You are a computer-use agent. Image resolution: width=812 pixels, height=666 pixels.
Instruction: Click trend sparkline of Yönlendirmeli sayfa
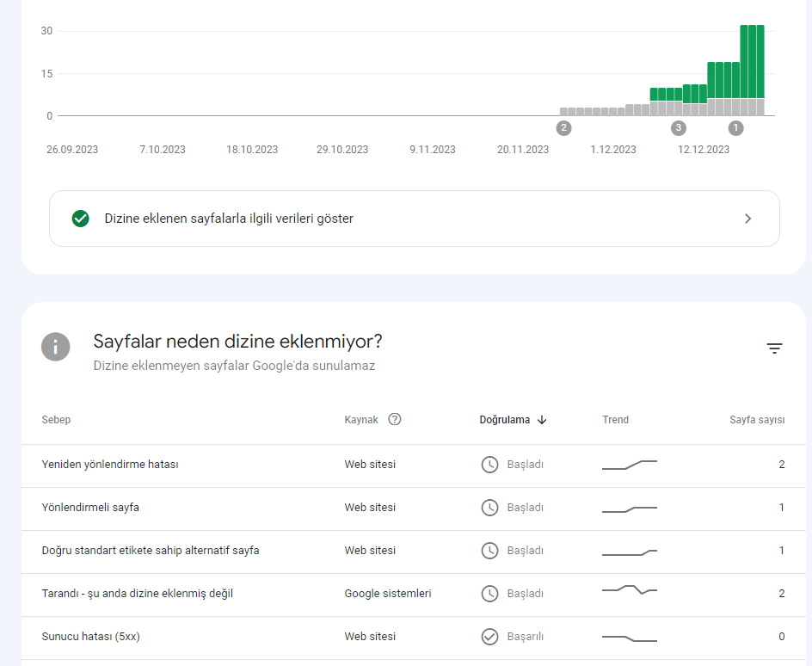point(629,509)
